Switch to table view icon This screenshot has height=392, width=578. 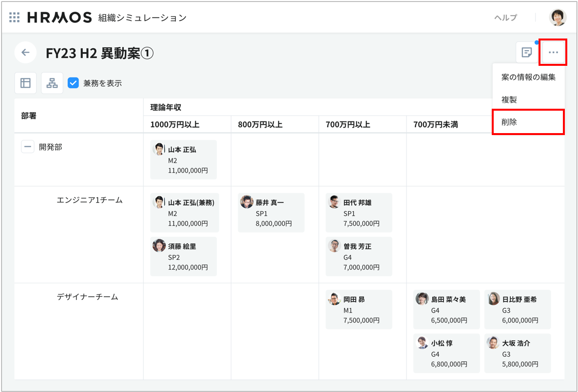(x=25, y=83)
